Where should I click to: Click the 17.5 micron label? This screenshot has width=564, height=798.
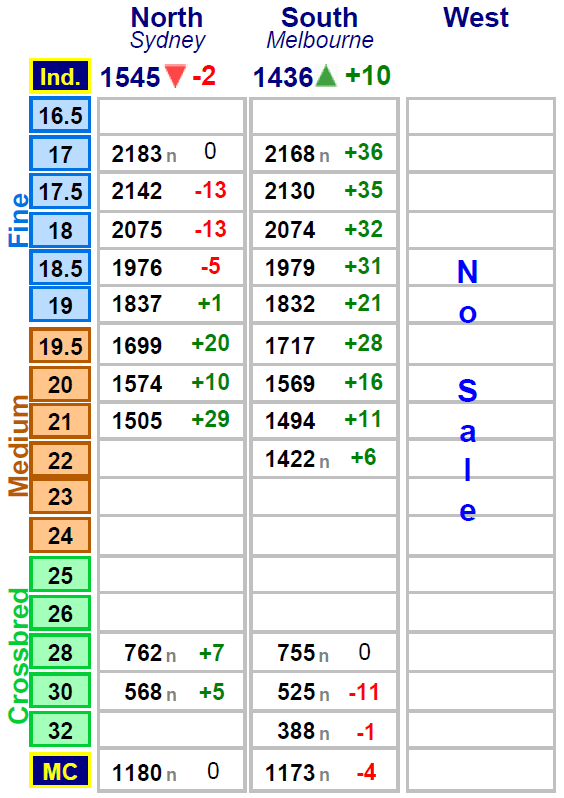coord(60,191)
